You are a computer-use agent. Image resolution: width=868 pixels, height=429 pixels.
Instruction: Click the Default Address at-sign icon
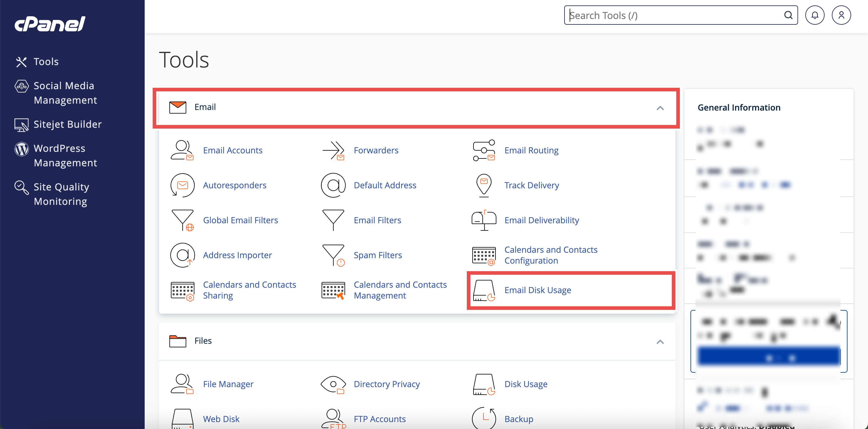[x=333, y=185]
